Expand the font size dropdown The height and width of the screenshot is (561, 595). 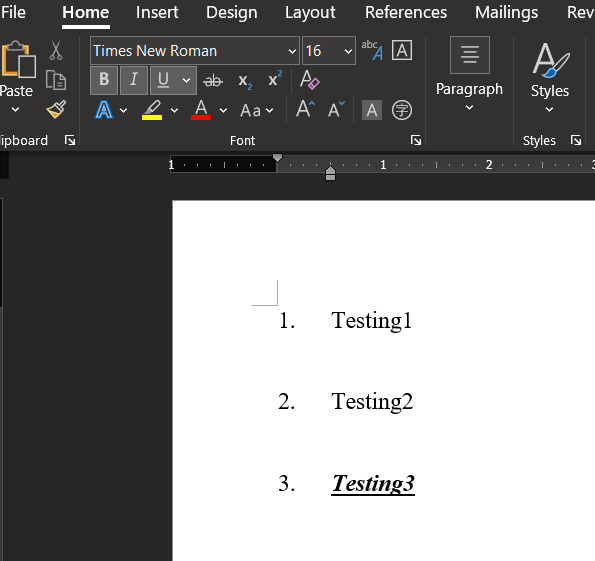coord(348,51)
